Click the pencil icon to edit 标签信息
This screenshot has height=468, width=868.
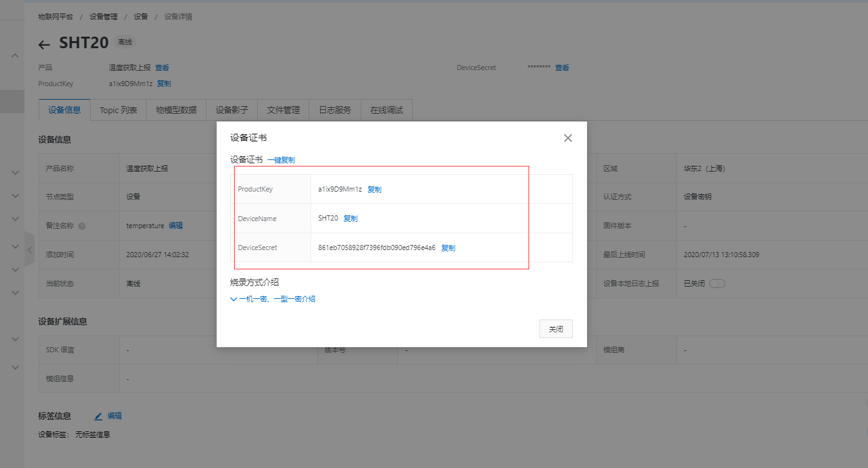(98, 415)
